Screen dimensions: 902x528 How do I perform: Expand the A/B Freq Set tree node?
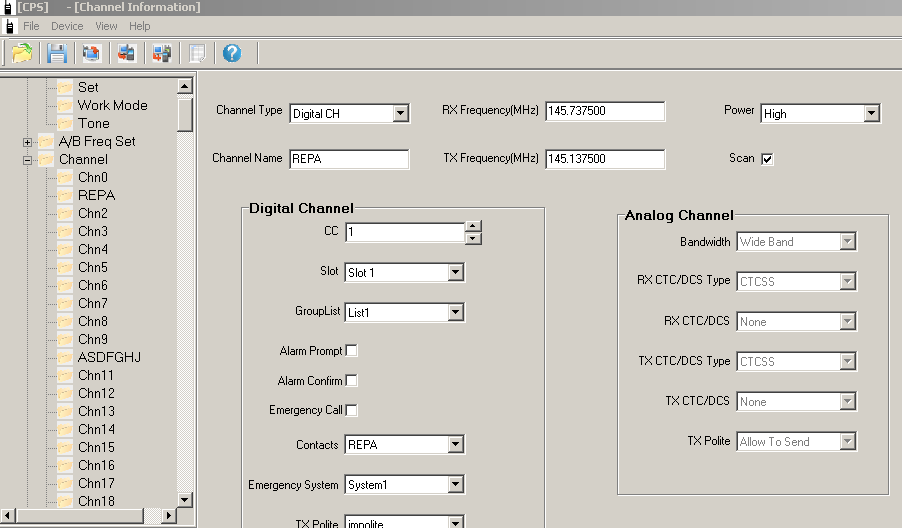27,142
